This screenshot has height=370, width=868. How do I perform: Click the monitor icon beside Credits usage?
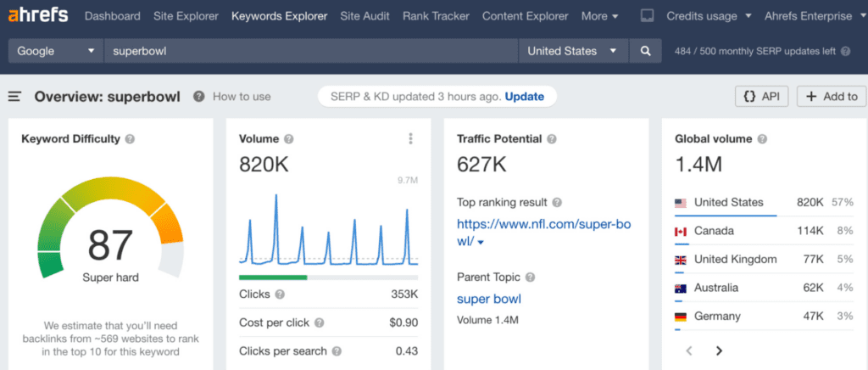click(x=647, y=16)
